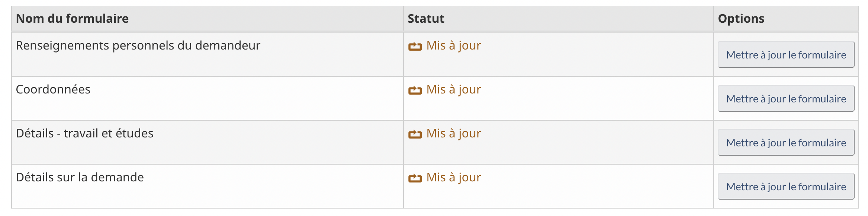Click status icon beside Détails - travail et études
The width and height of the screenshot is (868, 216).
(415, 134)
